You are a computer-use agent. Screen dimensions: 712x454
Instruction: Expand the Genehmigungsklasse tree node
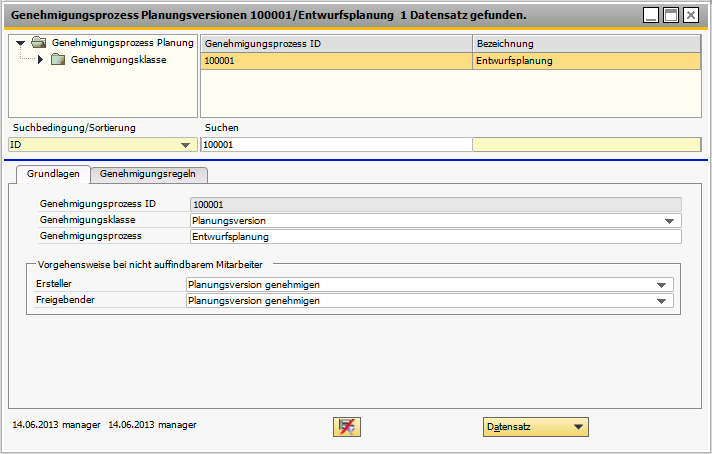[x=40, y=60]
